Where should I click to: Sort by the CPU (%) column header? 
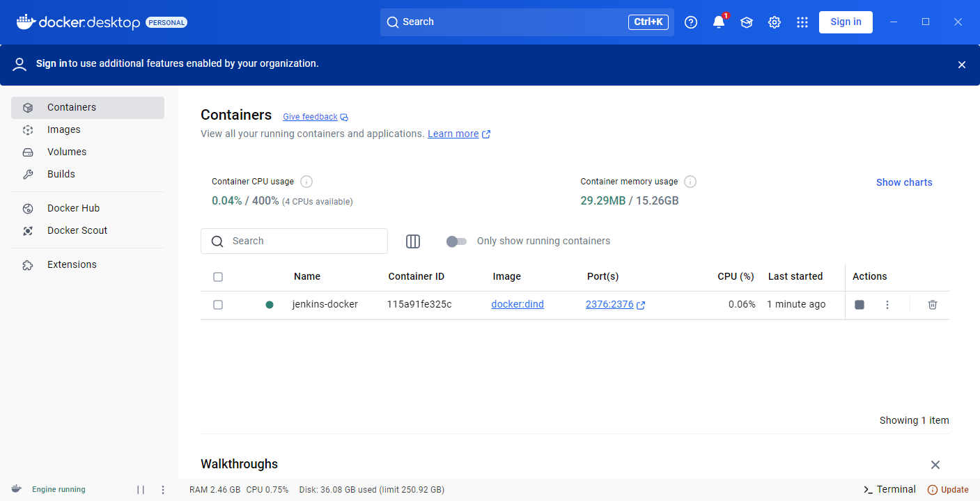tap(736, 276)
